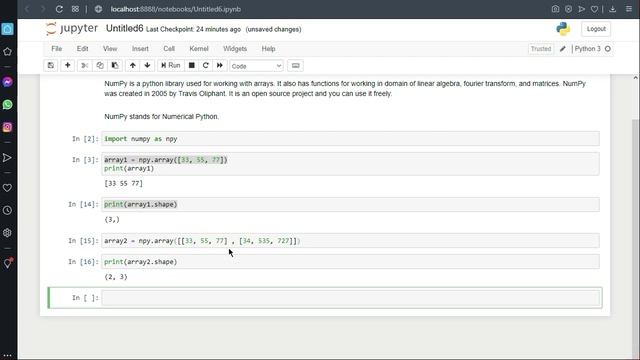Click into the empty code cell

pyautogui.click(x=351, y=298)
